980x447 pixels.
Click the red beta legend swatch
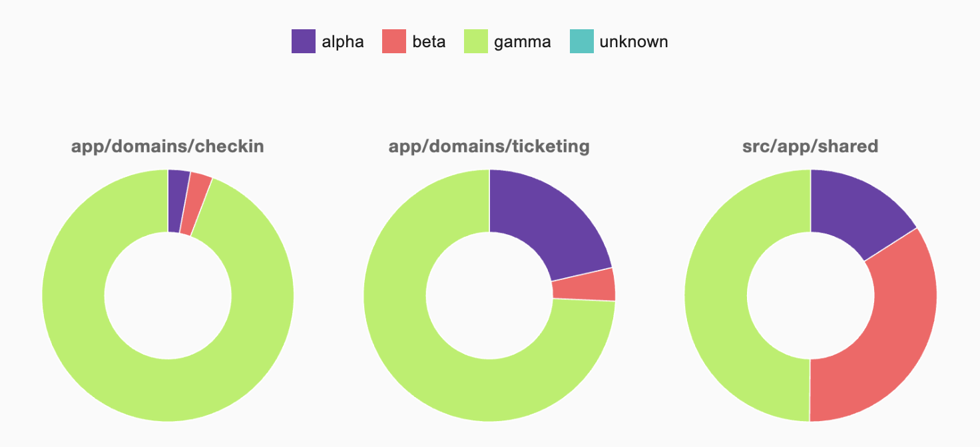(393, 41)
